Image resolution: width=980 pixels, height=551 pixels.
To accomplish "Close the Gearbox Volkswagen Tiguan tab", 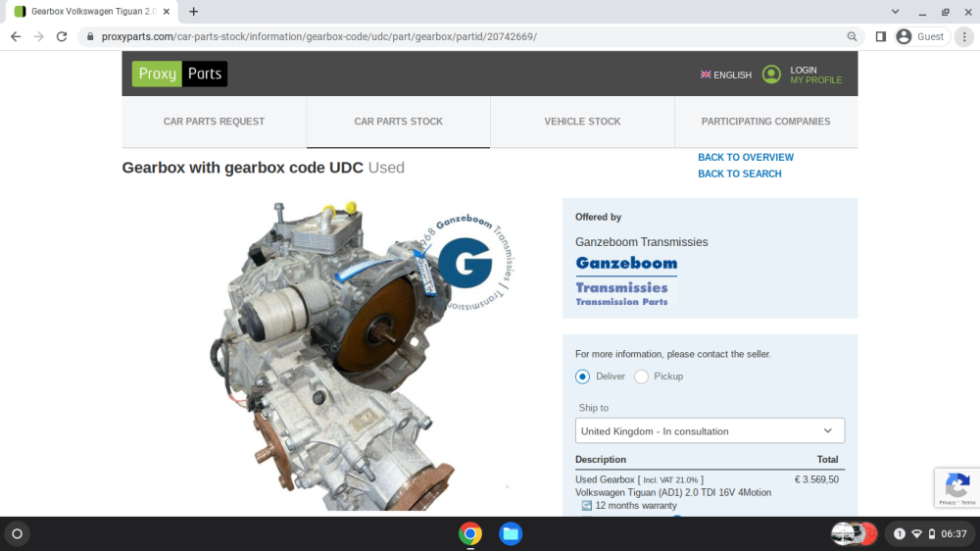I will pos(167,11).
